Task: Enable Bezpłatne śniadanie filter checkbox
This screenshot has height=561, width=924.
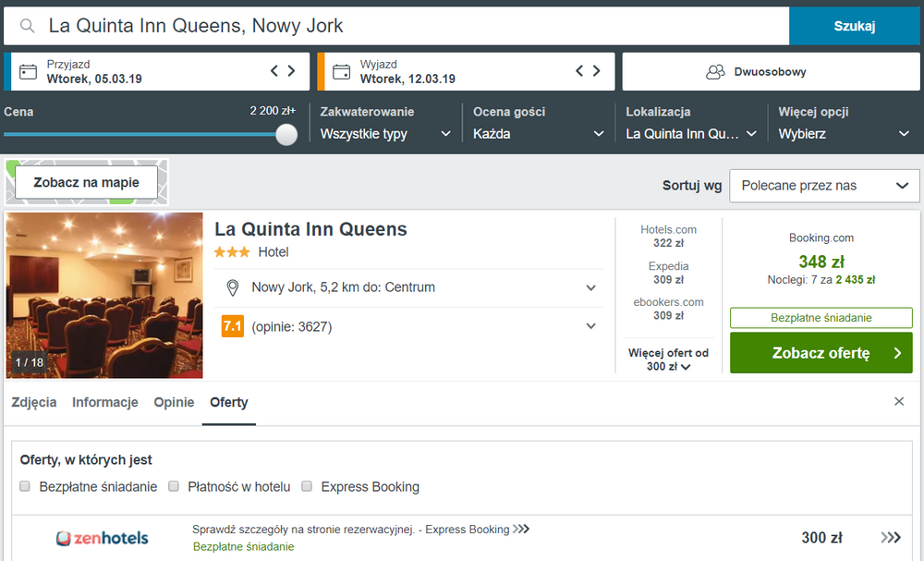Action: click(x=25, y=486)
